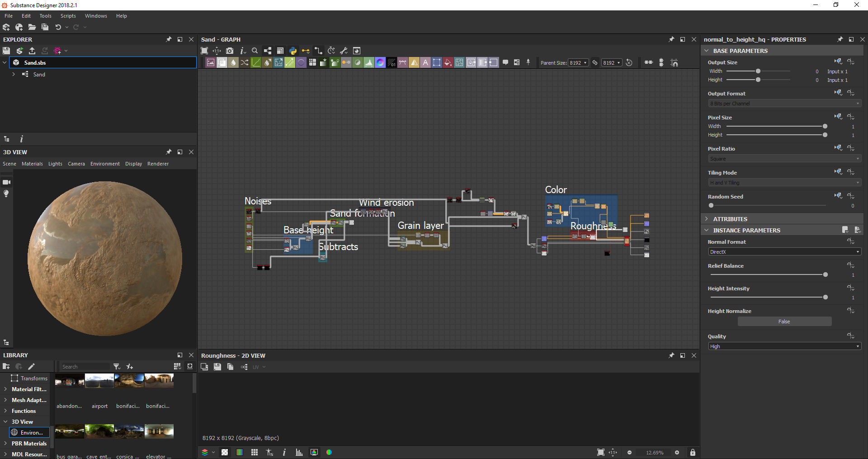Open the Quality High dropdown
This screenshot has height=459, width=868.
pos(784,346)
